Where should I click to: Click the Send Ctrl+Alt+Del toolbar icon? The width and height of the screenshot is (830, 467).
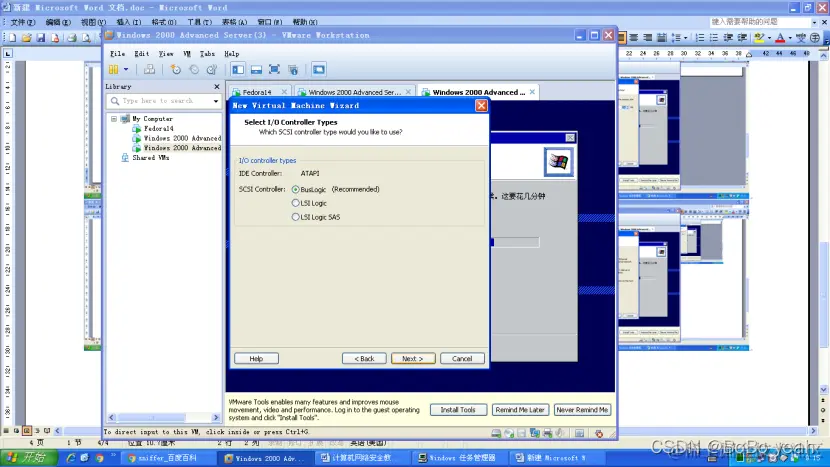tap(150, 69)
